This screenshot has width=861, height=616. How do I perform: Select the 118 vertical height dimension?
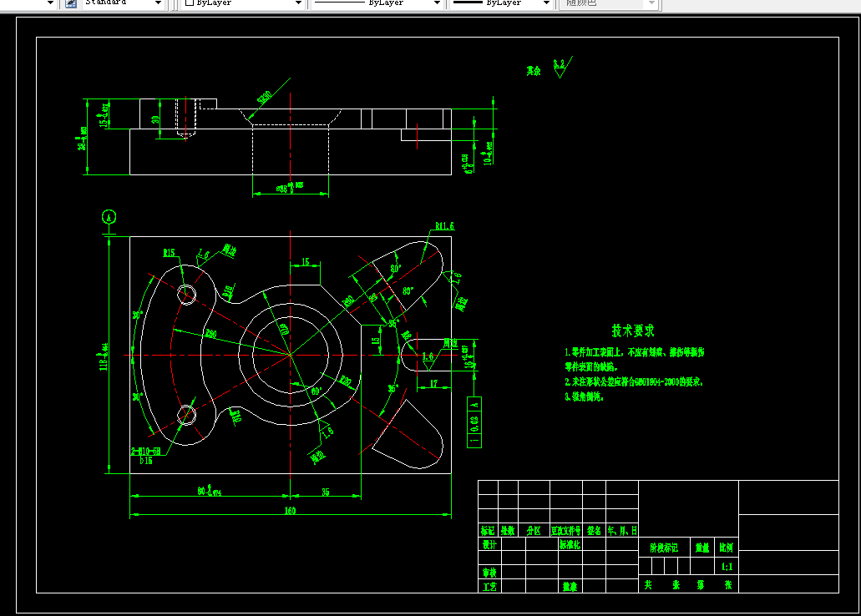tap(104, 357)
